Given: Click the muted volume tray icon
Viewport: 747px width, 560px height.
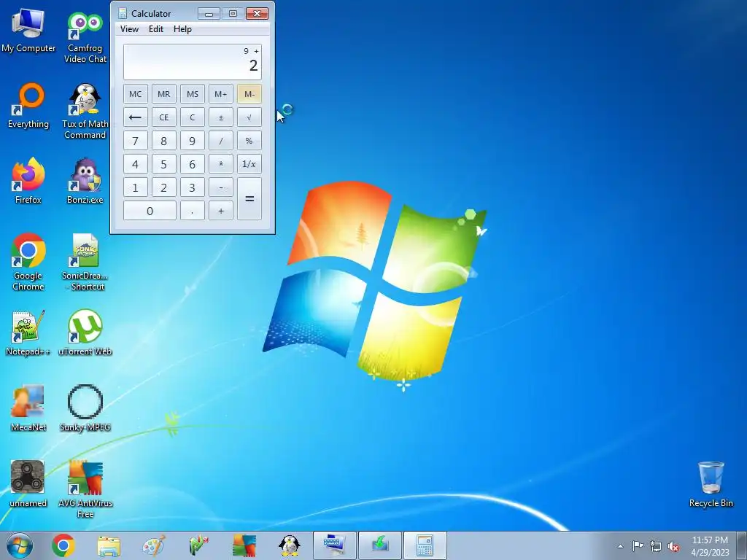Looking at the screenshot, I should click(673, 546).
